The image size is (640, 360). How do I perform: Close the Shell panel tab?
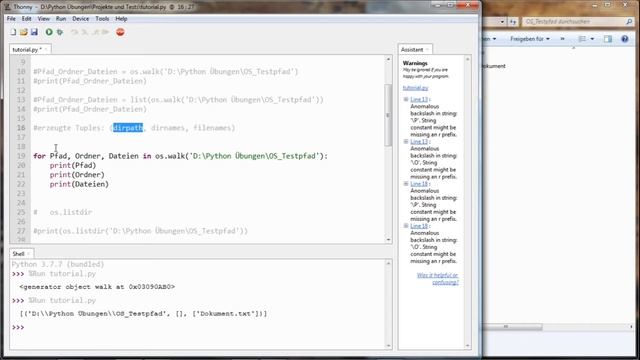click(x=29, y=254)
